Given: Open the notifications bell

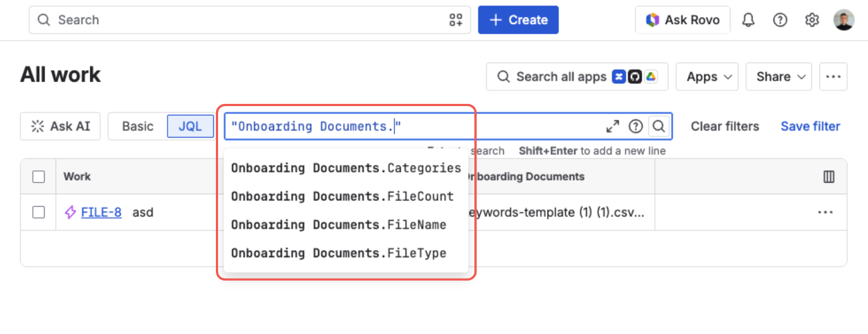Looking at the screenshot, I should [x=748, y=20].
